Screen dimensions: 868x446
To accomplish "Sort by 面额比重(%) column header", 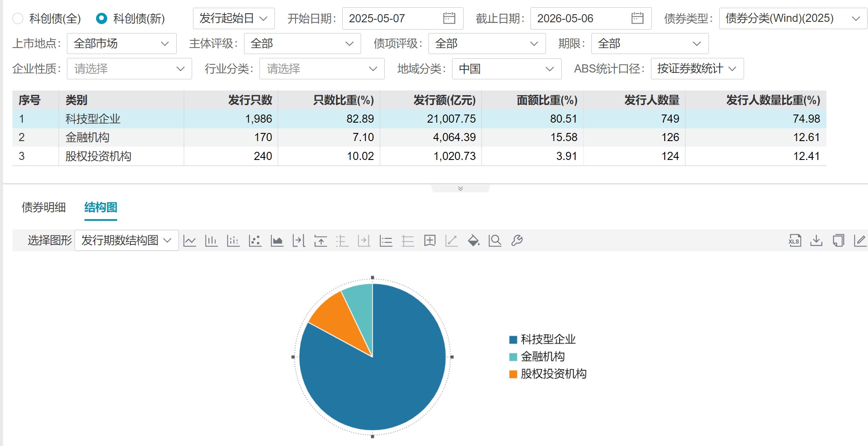I will pyautogui.click(x=547, y=100).
